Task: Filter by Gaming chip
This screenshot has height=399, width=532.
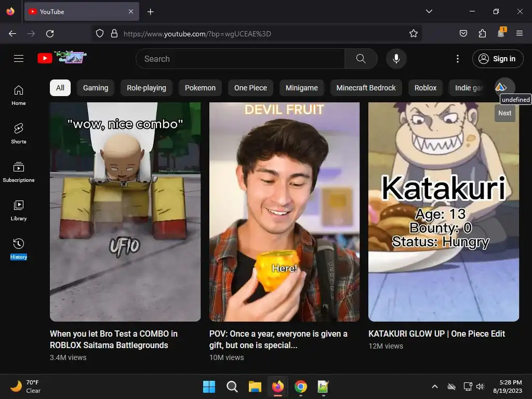Action: coord(96,88)
